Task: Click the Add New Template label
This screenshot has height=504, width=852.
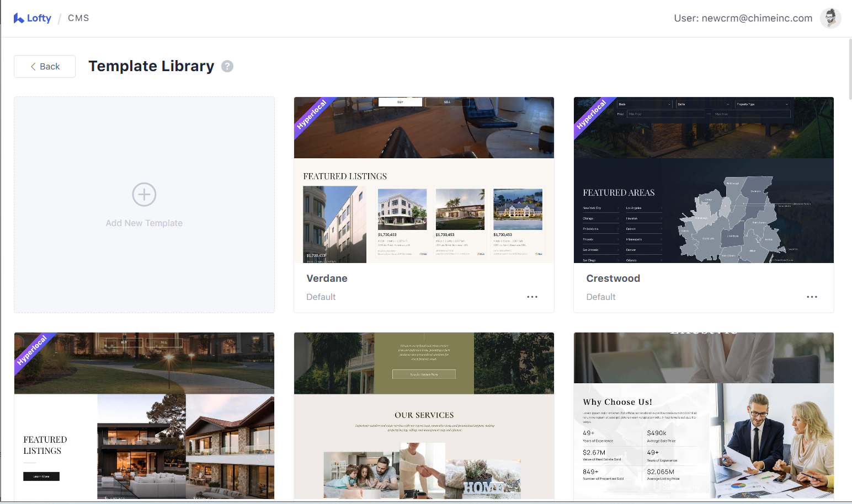Action: 144,223
